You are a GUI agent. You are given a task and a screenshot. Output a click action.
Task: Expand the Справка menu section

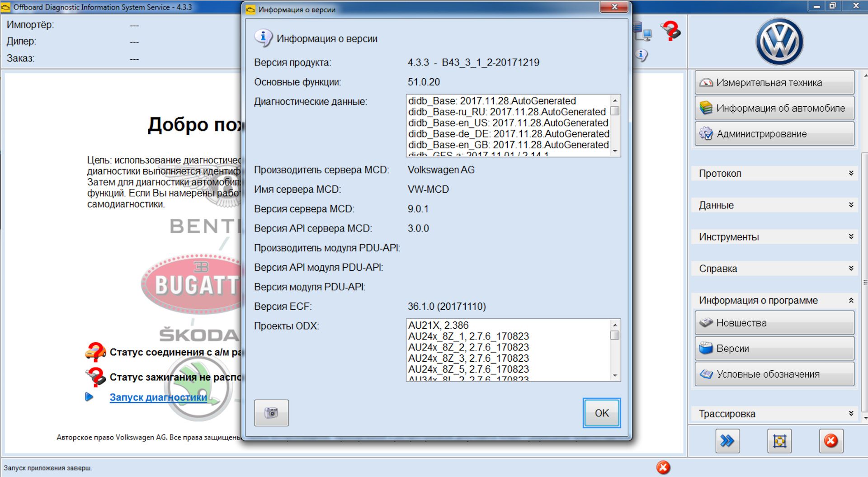(x=774, y=268)
